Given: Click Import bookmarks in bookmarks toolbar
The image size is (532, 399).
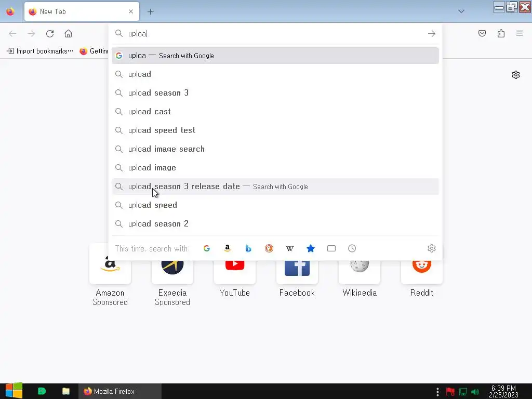Looking at the screenshot, I should point(41,51).
